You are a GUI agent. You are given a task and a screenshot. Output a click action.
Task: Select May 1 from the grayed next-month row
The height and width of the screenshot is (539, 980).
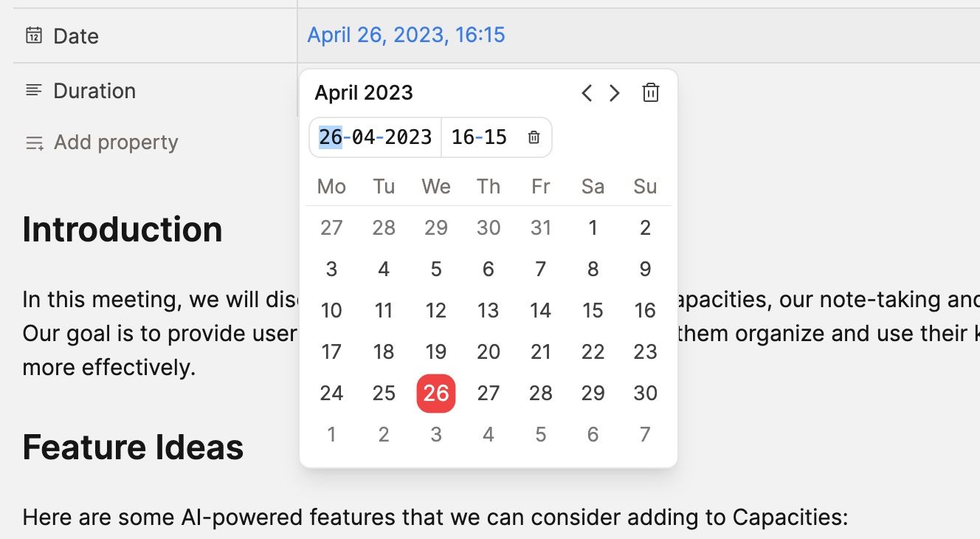pos(331,434)
